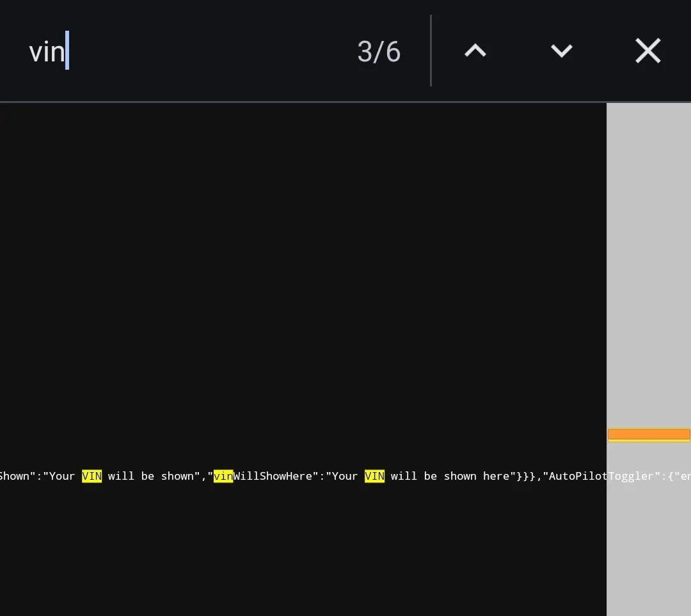The image size is (691, 616).
Task: Place cursor after "vin" in search box
Action: coord(66,51)
